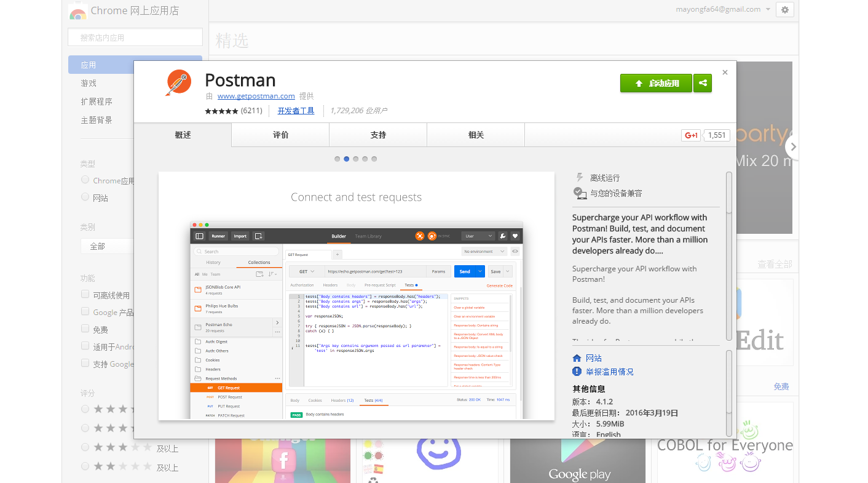The height and width of the screenshot is (483, 868).
Task: Switch to the 概述 tab
Action: point(183,135)
